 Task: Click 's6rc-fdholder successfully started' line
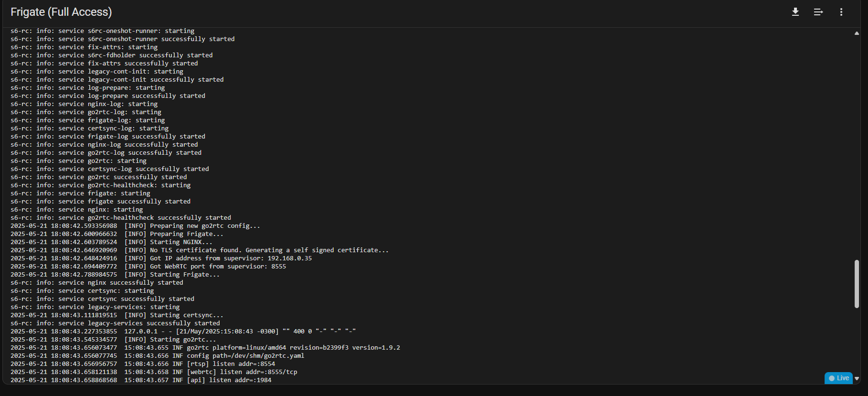pyautogui.click(x=112, y=55)
